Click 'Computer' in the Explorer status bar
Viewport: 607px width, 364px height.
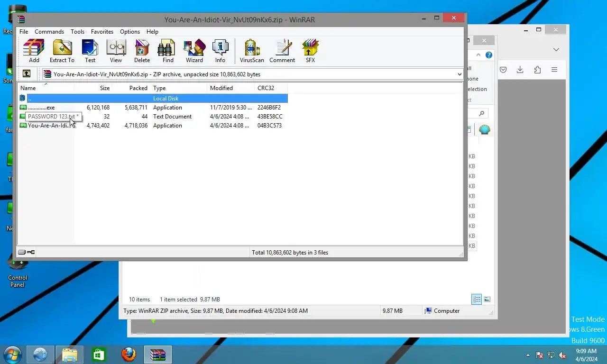(447, 311)
